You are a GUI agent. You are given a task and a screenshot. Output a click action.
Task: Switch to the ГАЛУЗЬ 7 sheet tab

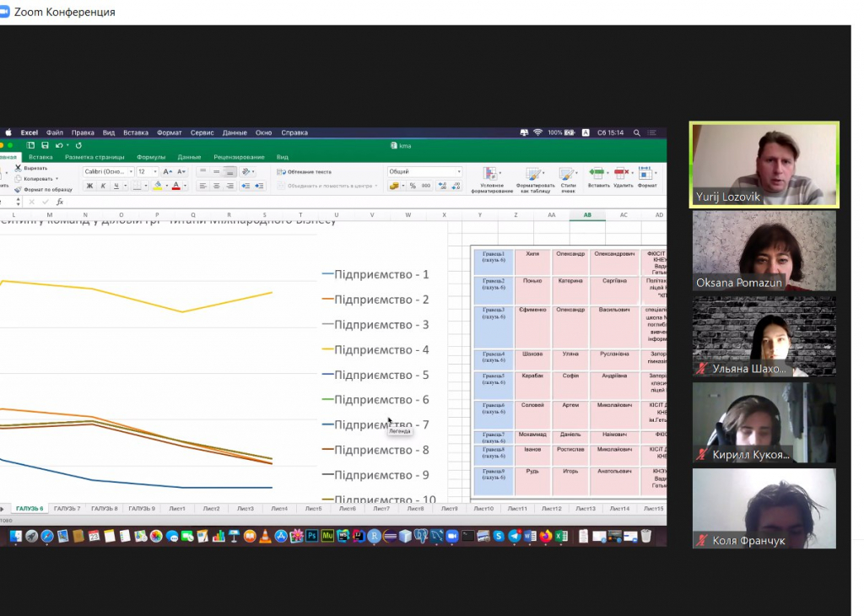[x=67, y=509]
